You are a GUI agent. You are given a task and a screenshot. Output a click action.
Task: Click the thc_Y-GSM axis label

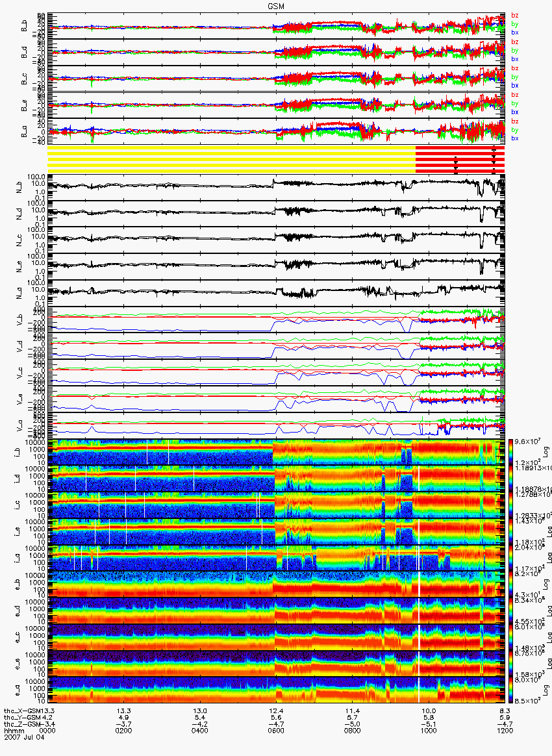pos(23,718)
